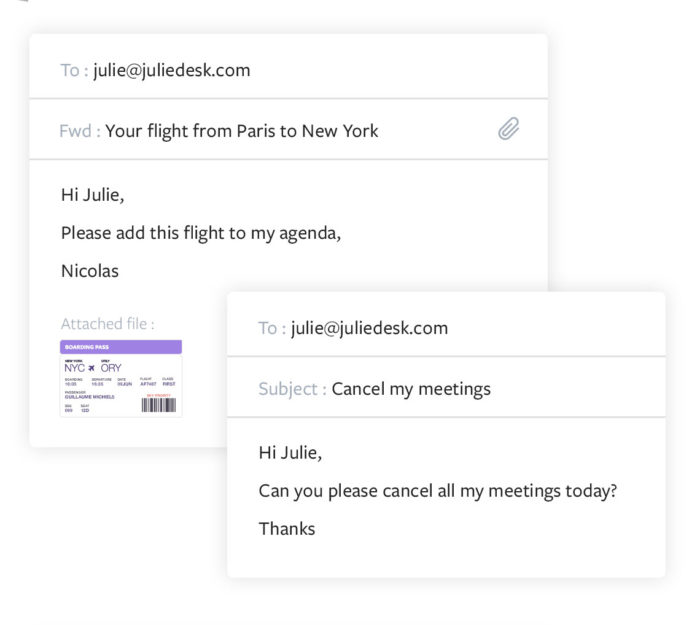Click 'Hi Julie,' in the cancel-meetings email
This screenshot has height=625, width=700.
tap(290, 453)
